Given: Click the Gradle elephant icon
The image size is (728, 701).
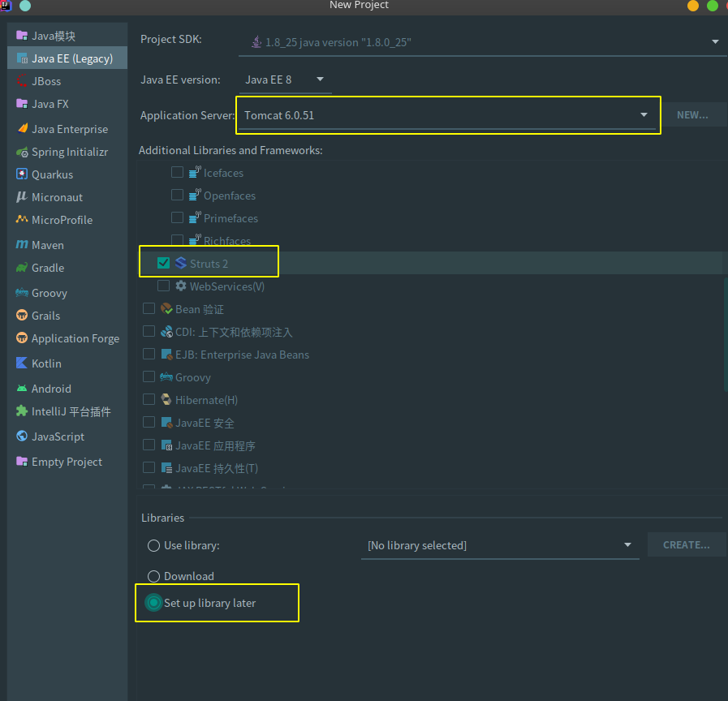Looking at the screenshot, I should 22,268.
